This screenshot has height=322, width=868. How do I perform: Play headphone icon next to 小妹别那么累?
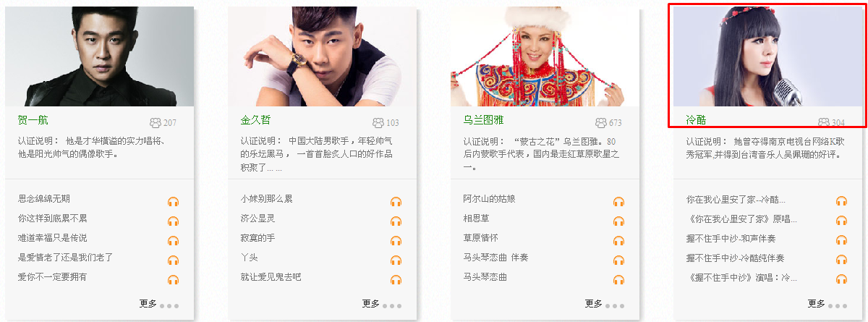(396, 202)
